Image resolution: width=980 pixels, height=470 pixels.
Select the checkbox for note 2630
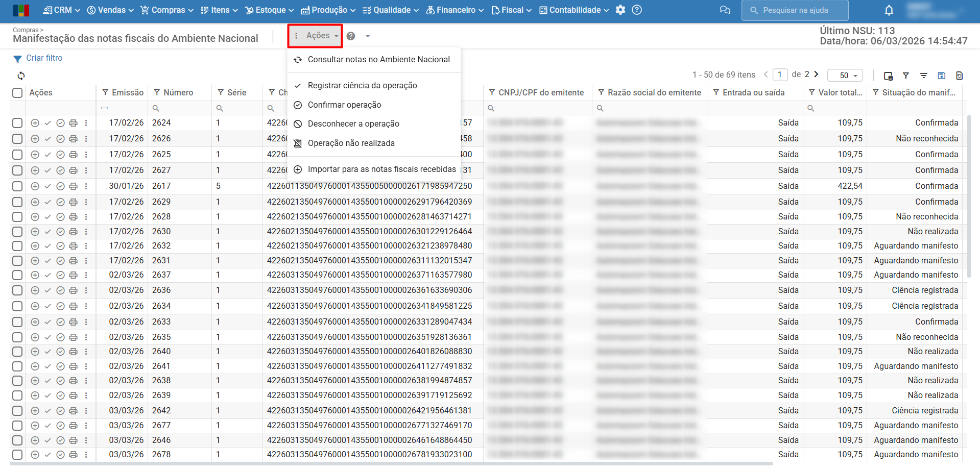(17, 232)
